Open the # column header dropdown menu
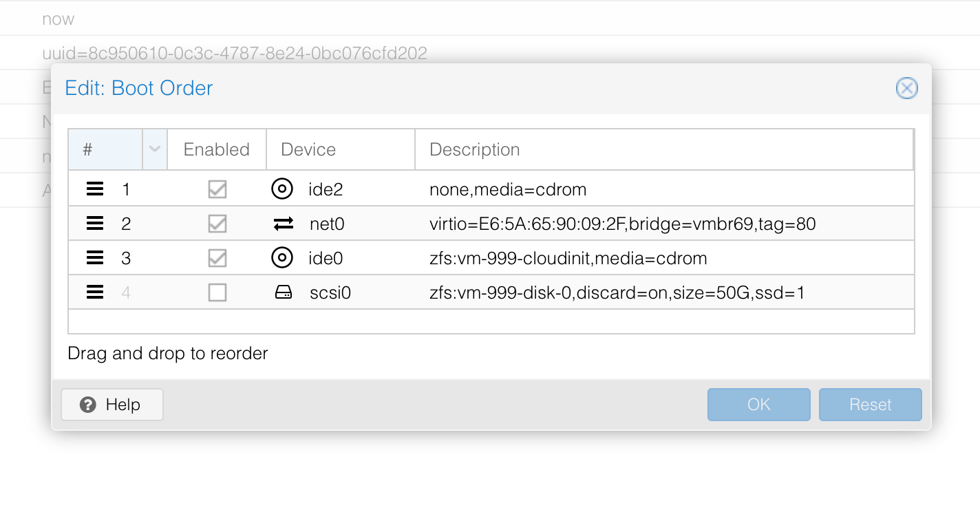 coord(155,149)
